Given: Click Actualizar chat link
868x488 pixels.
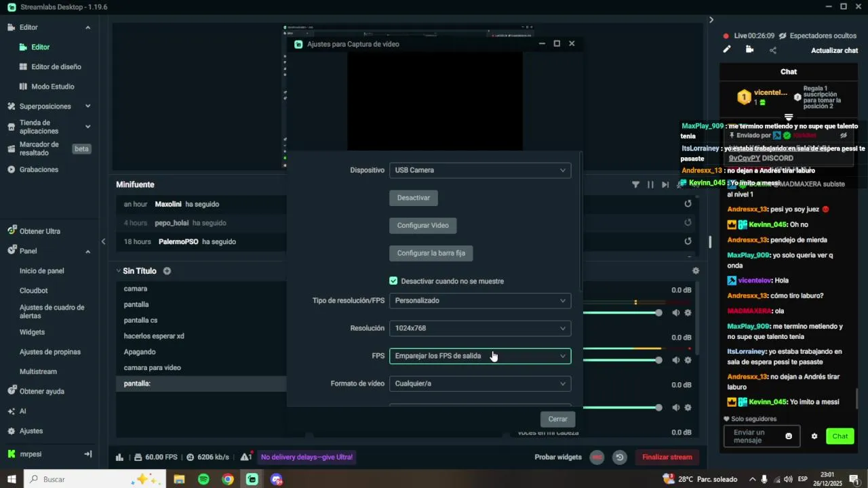Looking at the screenshot, I should (834, 50).
